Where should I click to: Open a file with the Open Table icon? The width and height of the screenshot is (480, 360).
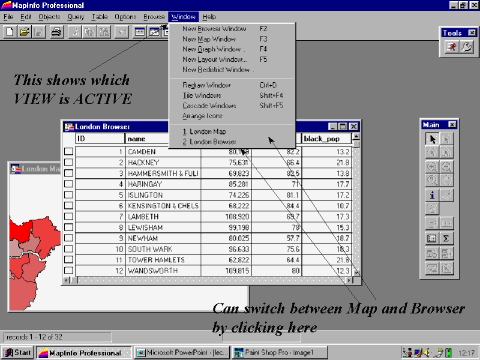click(24, 32)
